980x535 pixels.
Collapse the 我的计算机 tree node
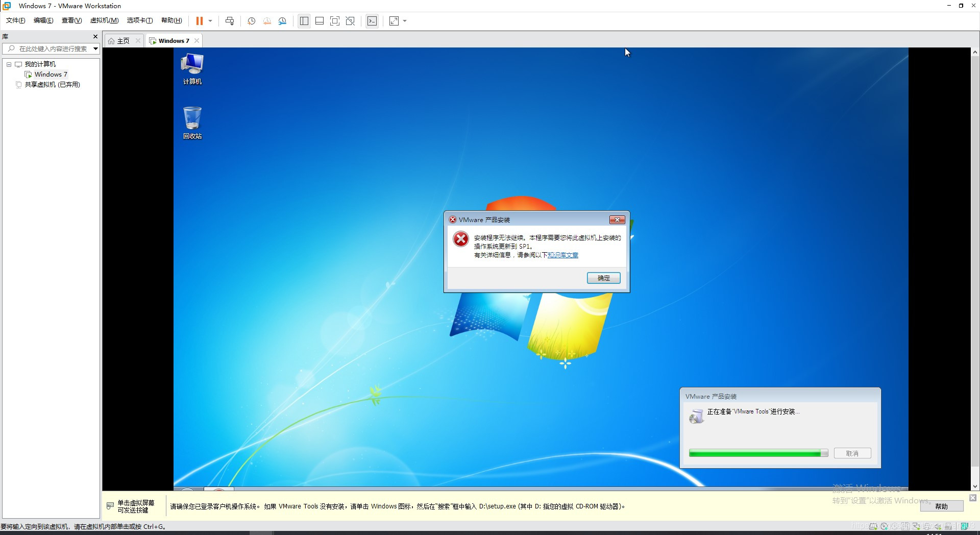pos(9,64)
